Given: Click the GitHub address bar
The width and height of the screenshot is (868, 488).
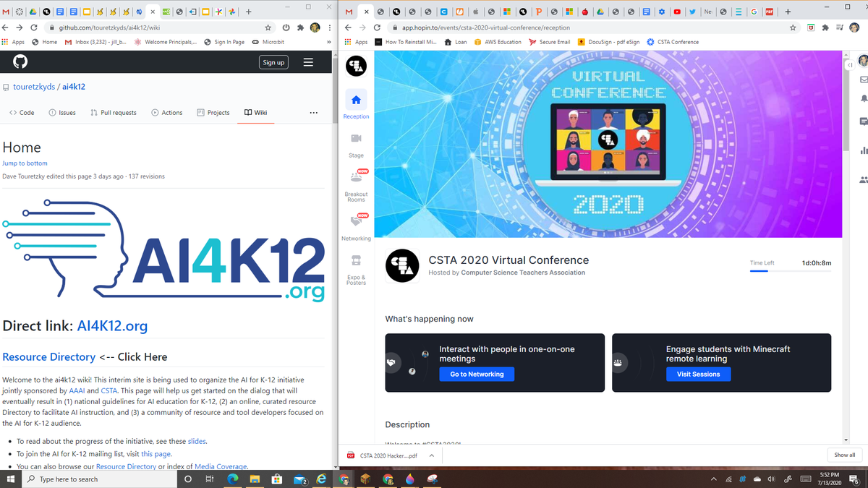Looking at the screenshot, I should pos(159,27).
